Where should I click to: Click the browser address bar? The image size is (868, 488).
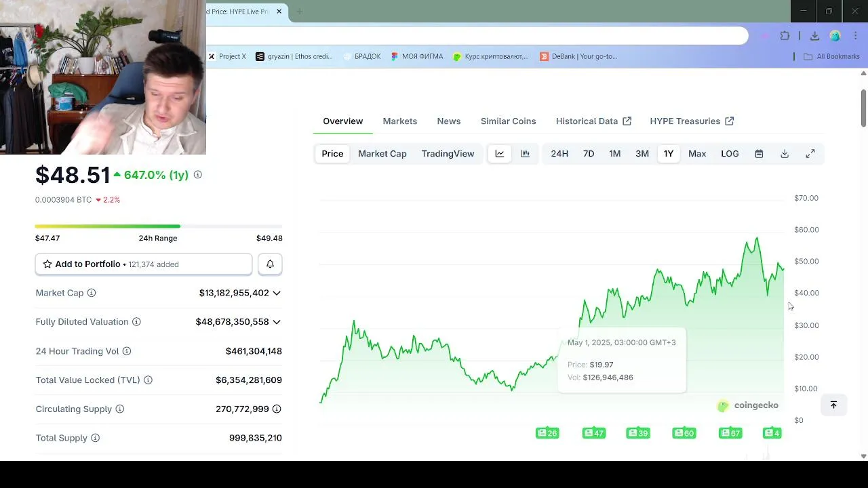[477, 36]
